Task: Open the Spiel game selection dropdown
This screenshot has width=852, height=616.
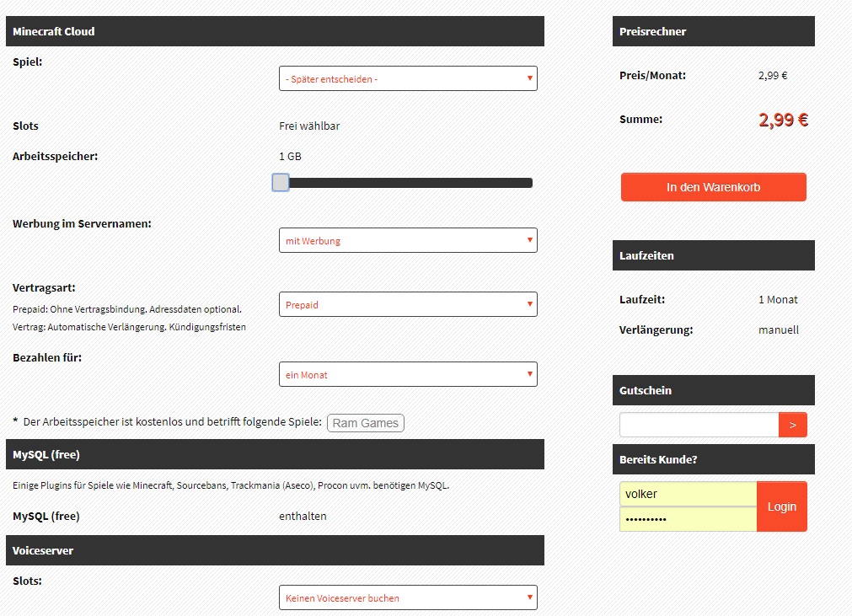Action: (408, 78)
